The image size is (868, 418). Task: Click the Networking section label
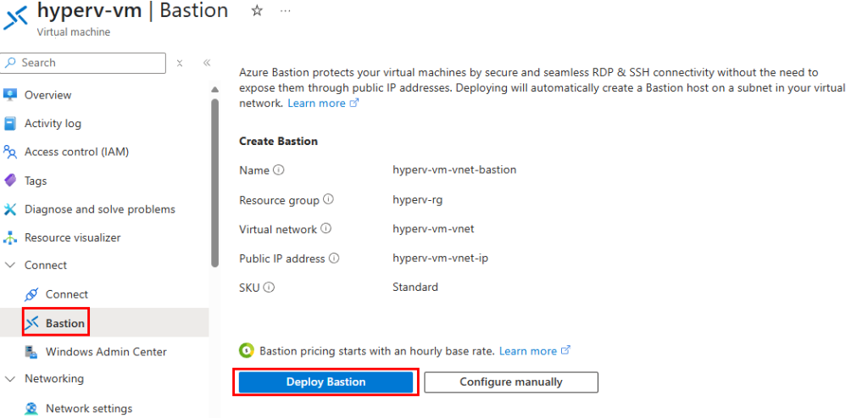tap(54, 379)
